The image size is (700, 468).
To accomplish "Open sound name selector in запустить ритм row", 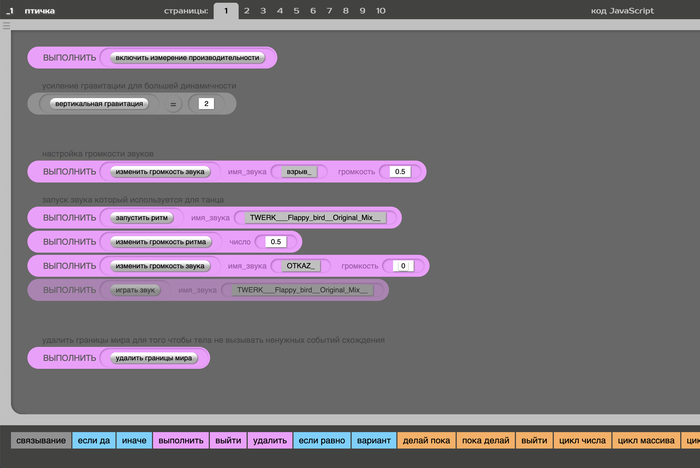I will point(315,218).
